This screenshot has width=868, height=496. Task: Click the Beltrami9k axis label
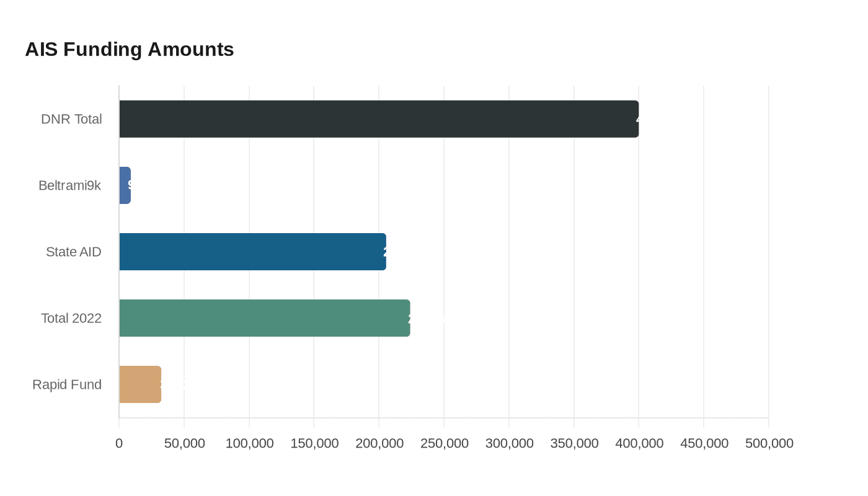[69, 185]
